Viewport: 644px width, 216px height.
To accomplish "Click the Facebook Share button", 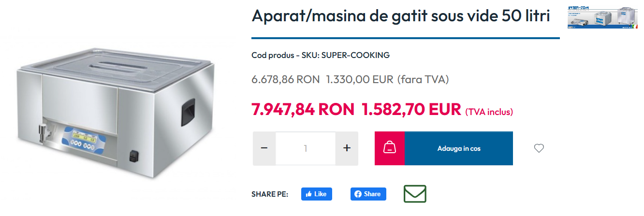I will [368, 194].
